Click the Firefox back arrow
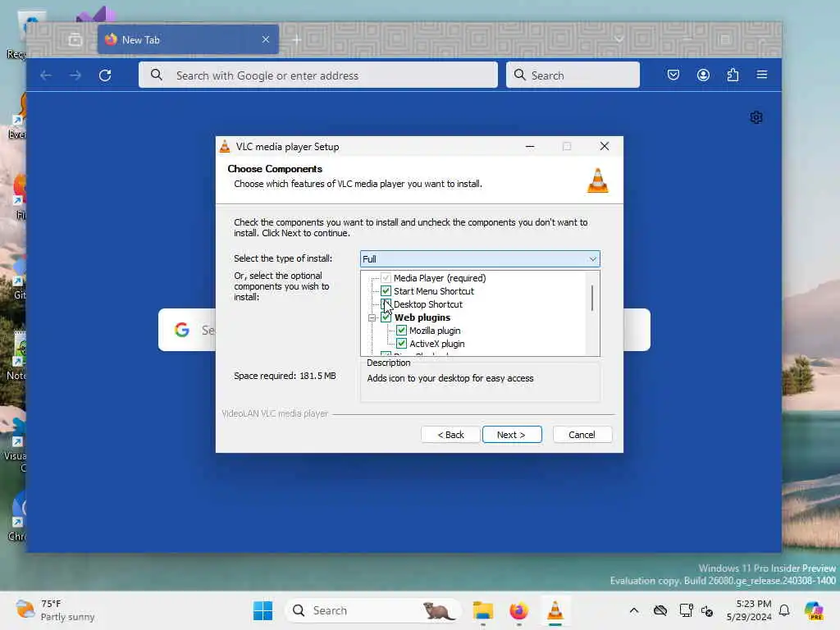Screen dimensions: 840x630 coord(46,75)
